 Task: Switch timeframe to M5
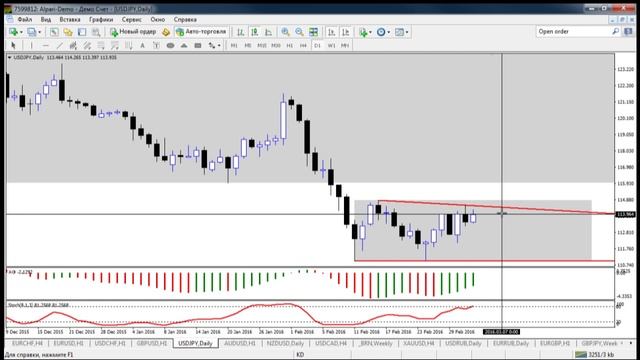pyautogui.click(x=248, y=45)
